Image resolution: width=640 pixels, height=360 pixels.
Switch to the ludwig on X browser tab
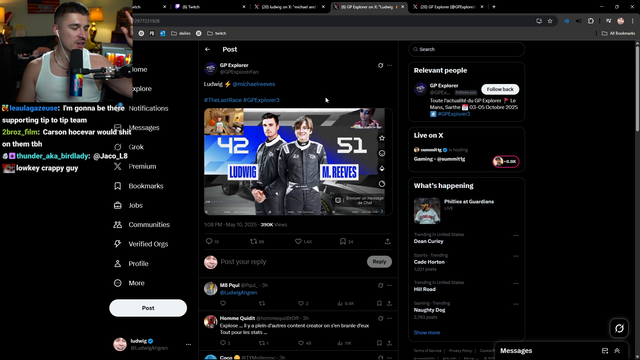click(x=289, y=7)
